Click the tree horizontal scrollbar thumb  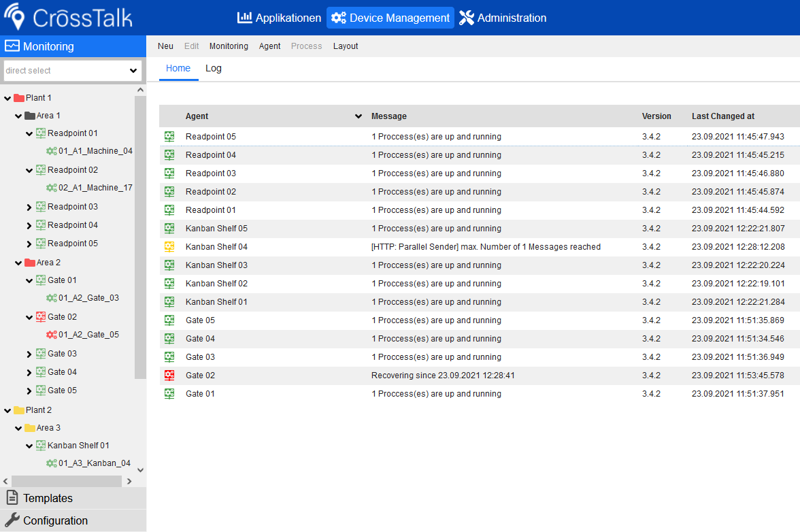click(x=67, y=481)
